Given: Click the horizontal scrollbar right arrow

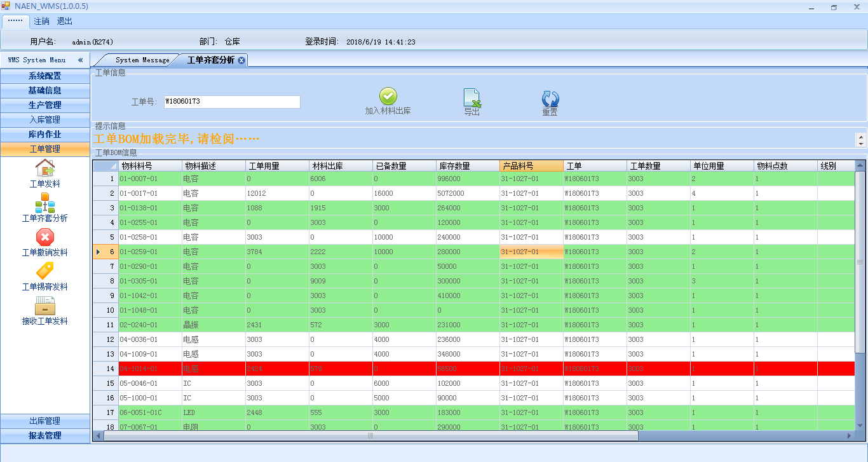Looking at the screenshot, I should (x=850, y=436).
